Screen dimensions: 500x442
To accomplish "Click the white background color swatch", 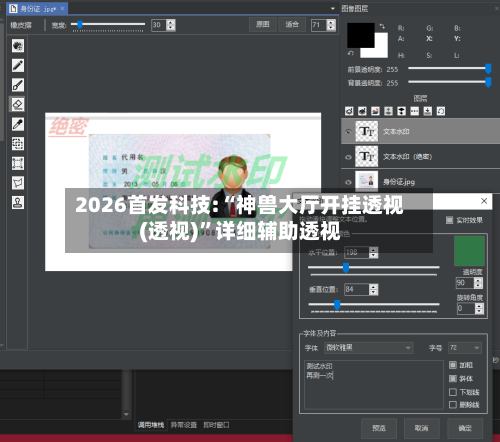I will coord(380,50).
